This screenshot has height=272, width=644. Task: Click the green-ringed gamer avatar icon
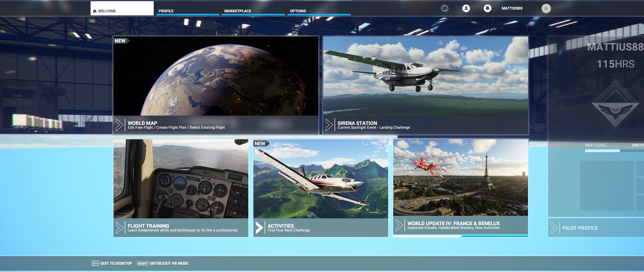click(x=546, y=9)
